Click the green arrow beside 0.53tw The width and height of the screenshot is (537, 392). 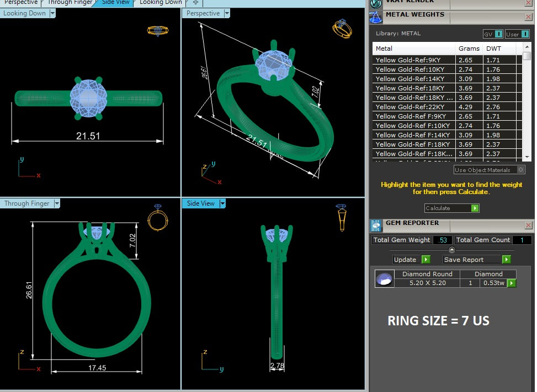pyautogui.click(x=511, y=283)
